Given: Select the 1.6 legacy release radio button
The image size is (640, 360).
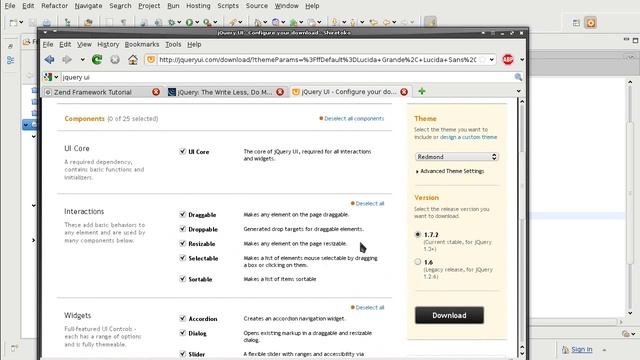Looking at the screenshot, I should tap(418, 262).
